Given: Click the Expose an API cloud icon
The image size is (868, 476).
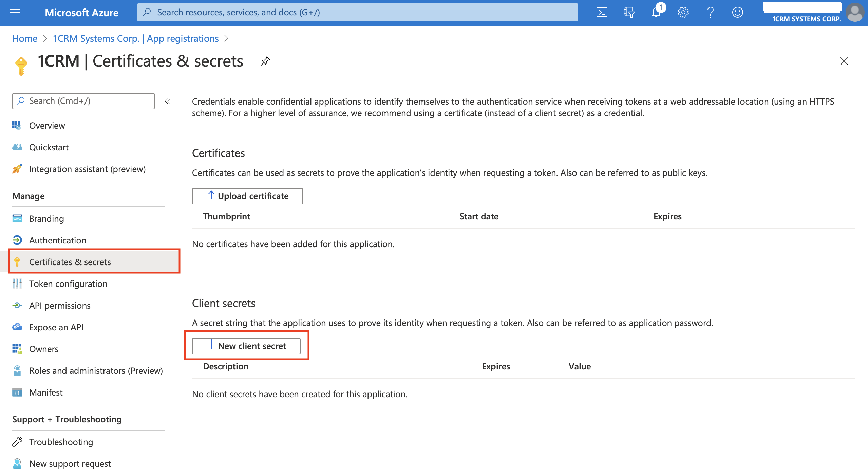Looking at the screenshot, I should pos(17,327).
